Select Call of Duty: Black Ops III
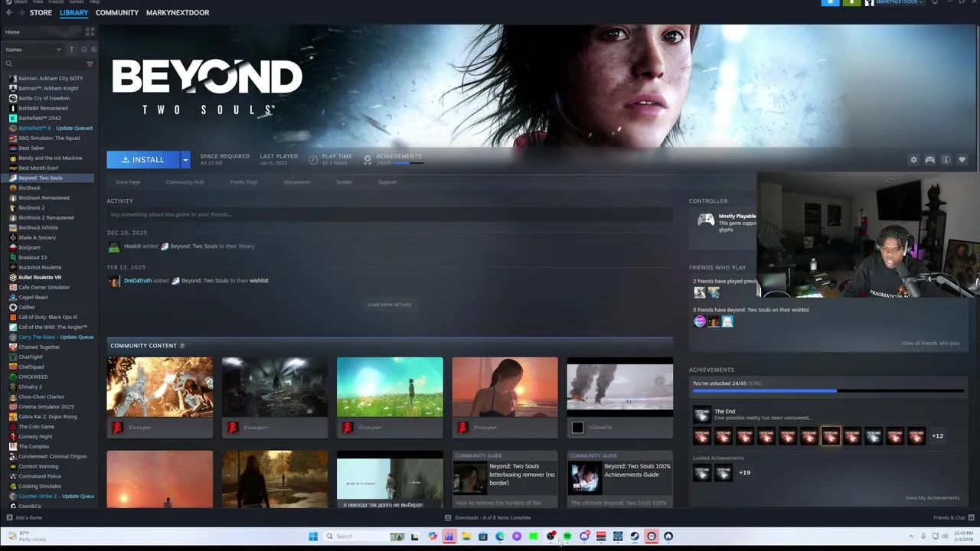Viewport: 980px width, 551px height. 47,317
